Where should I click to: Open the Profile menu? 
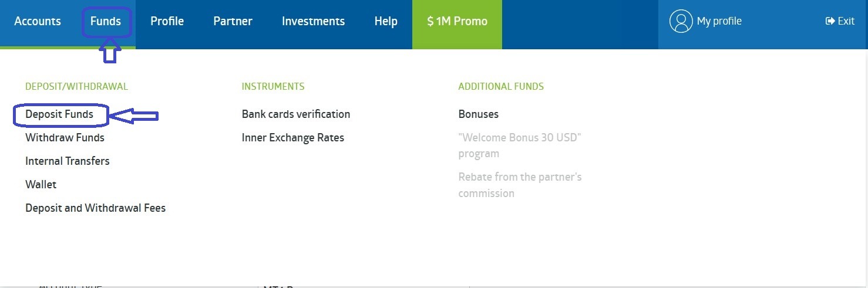coord(167,21)
